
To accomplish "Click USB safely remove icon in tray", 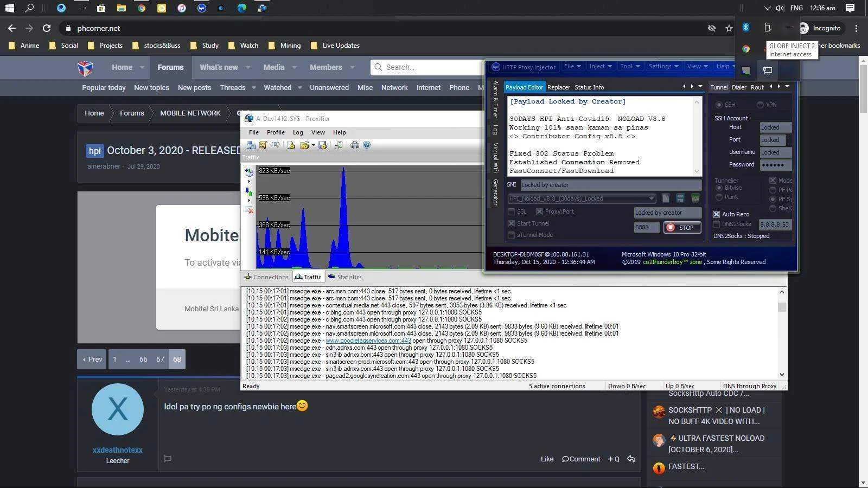I will point(767,28).
